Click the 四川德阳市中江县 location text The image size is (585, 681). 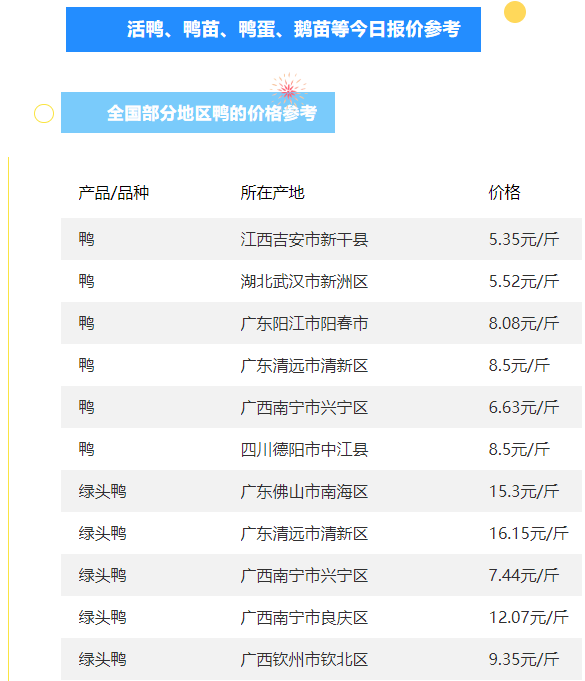point(304,449)
